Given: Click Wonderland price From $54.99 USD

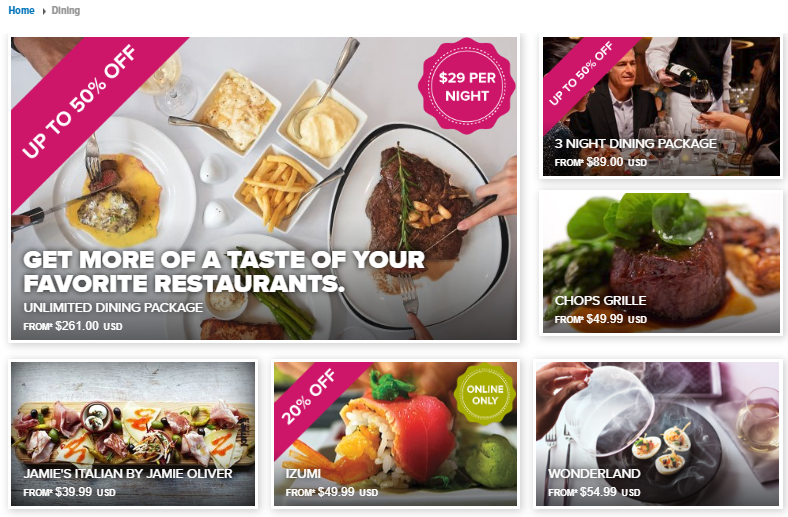Looking at the screenshot, I should pos(594,492).
